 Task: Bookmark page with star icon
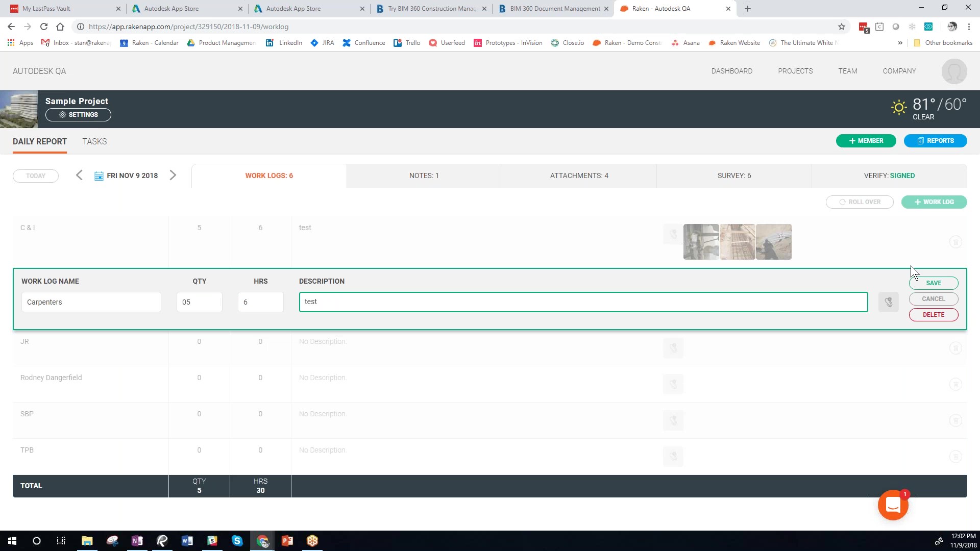coord(842,27)
